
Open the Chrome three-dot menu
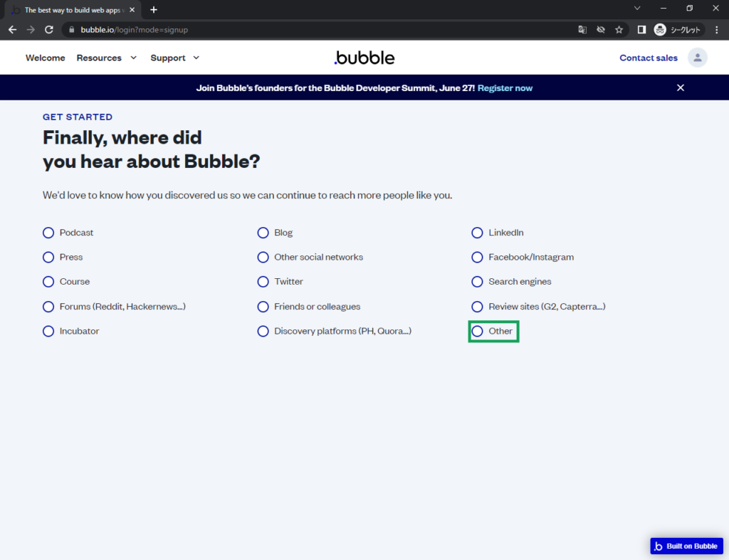(716, 30)
